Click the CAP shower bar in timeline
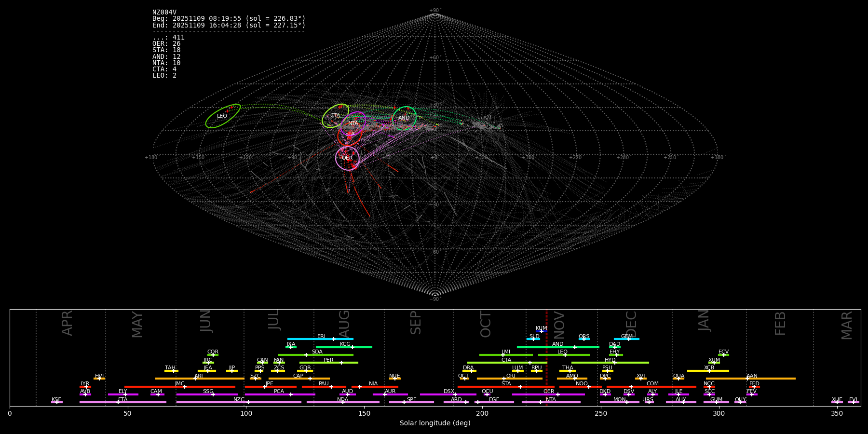Viewport: 868px width, 434px height. click(299, 379)
